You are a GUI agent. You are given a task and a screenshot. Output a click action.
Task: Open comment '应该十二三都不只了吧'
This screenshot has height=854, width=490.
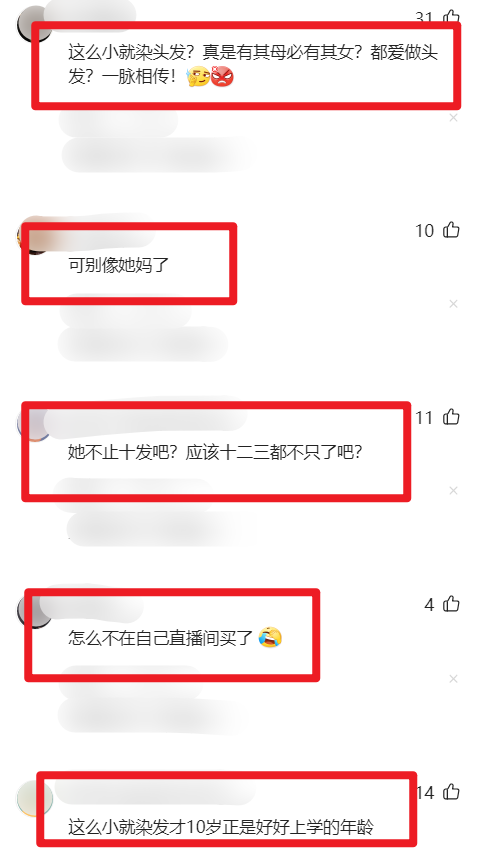coord(273,452)
